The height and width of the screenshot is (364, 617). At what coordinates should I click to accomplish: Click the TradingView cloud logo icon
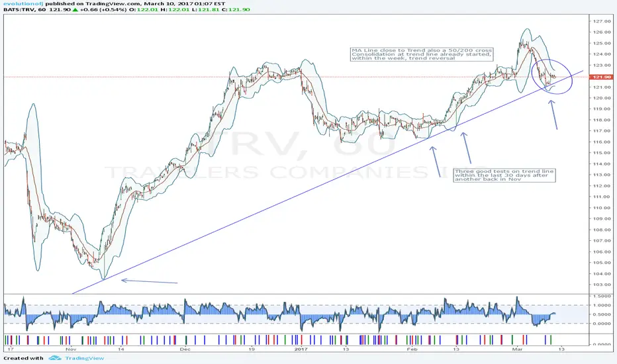click(x=55, y=358)
